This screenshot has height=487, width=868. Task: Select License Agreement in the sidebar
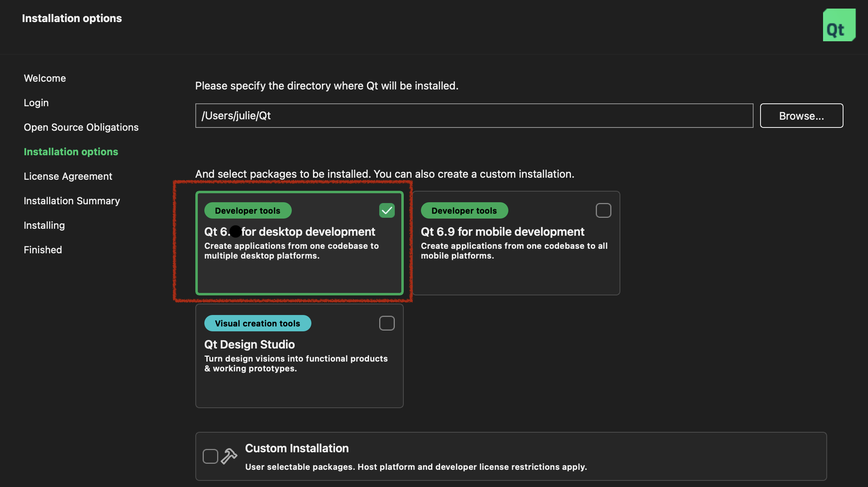(68, 176)
